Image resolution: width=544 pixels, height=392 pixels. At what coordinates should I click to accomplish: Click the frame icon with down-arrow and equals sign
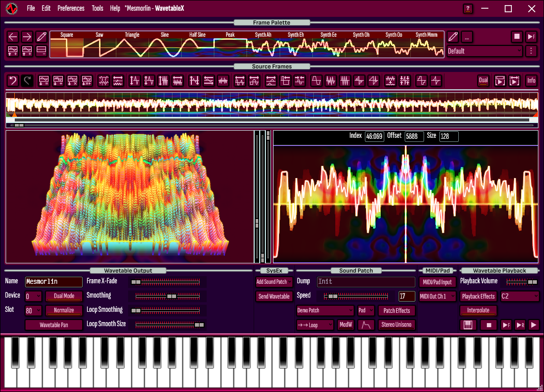tap(44, 81)
